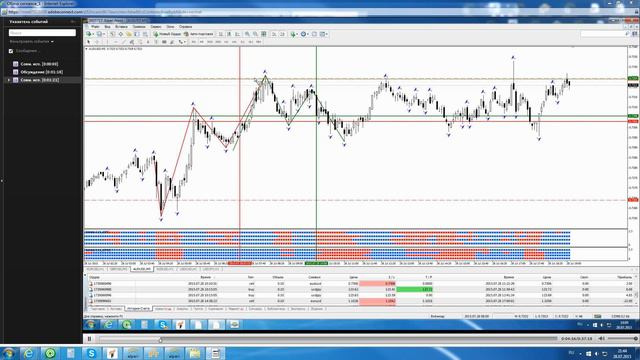Image resolution: width=640 pixels, height=360 pixels.
Task: Click the volume speaker icon in player
Action: point(601,338)
